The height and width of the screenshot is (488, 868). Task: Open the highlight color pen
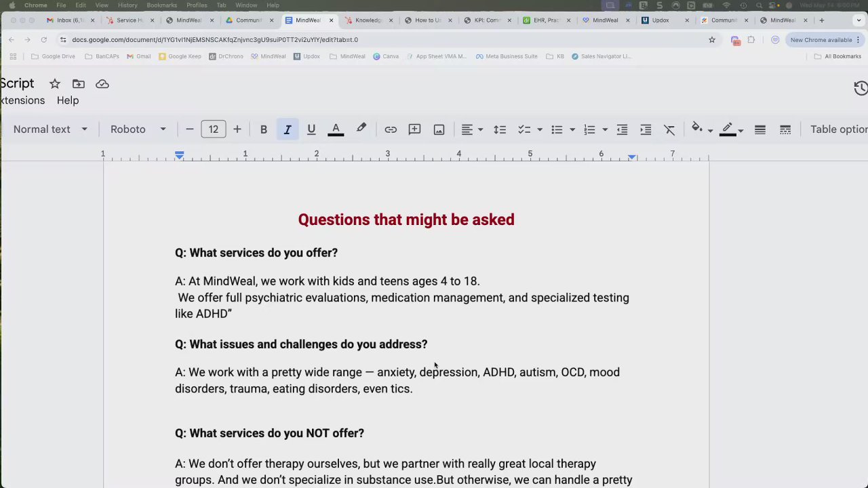coord(361,129)
